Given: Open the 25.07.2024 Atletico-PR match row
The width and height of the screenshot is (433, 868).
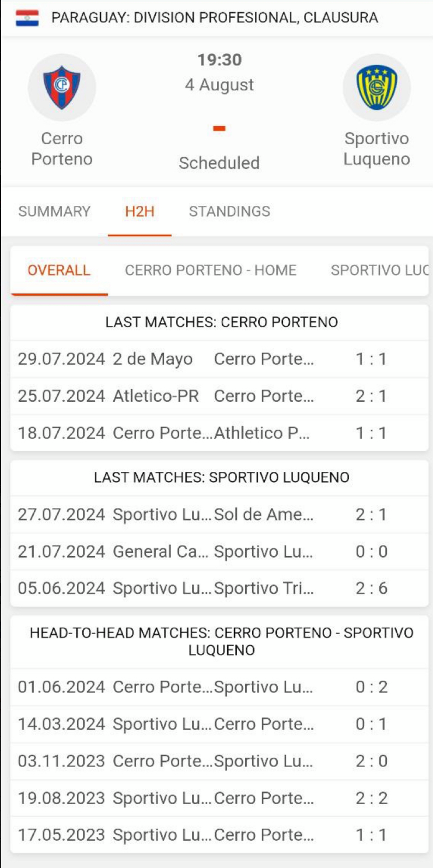Looking at the screenshot, I should [x=219, y=397].
